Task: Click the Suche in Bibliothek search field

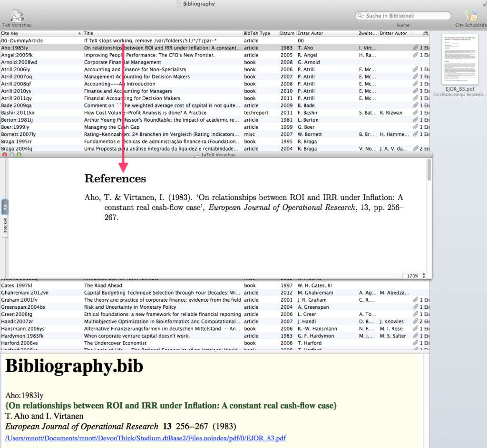Action: [x=402, y=15]
